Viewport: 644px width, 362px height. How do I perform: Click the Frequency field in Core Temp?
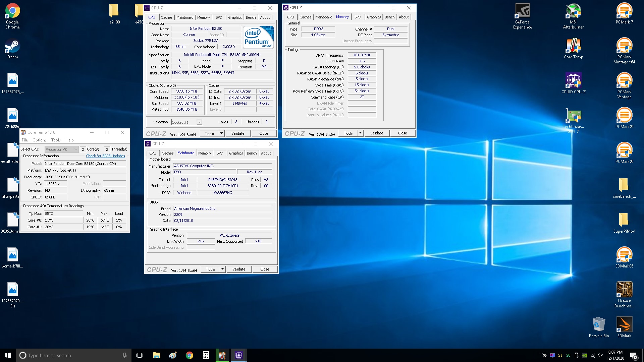point(85,177)
